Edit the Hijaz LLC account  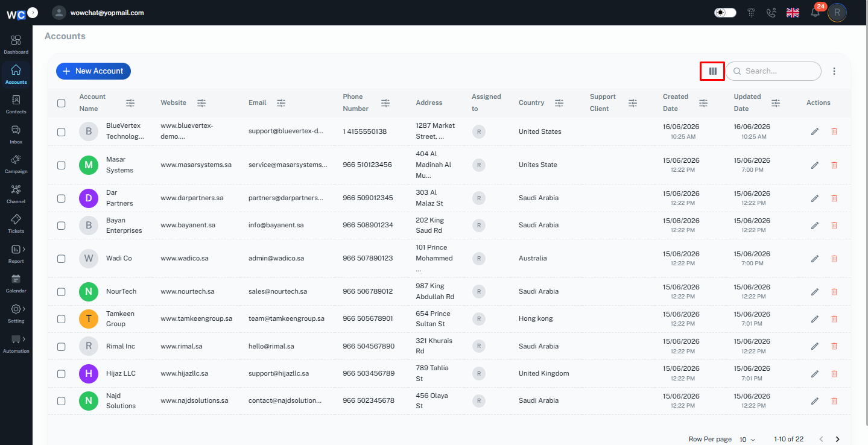[x=815, y=373]
